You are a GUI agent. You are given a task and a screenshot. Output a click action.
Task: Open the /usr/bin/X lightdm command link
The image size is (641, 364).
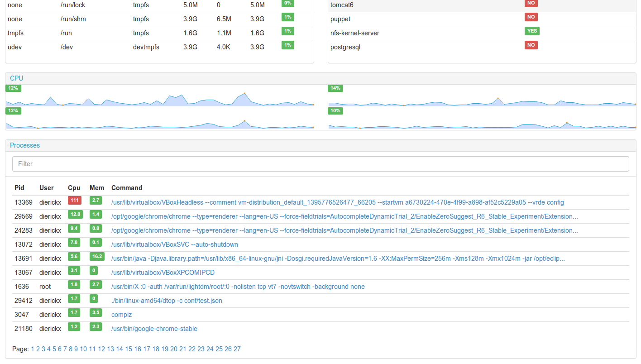pyautogui.click(x=238, y=287)
